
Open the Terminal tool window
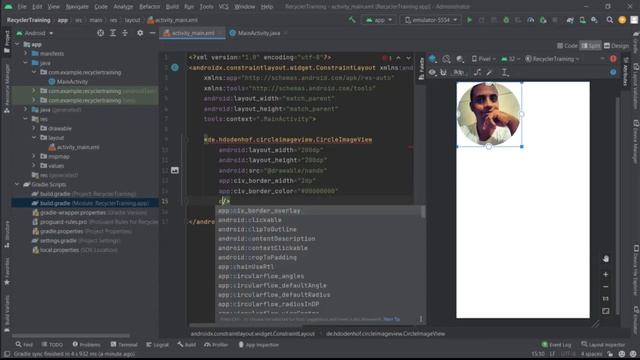coord(124,344)
